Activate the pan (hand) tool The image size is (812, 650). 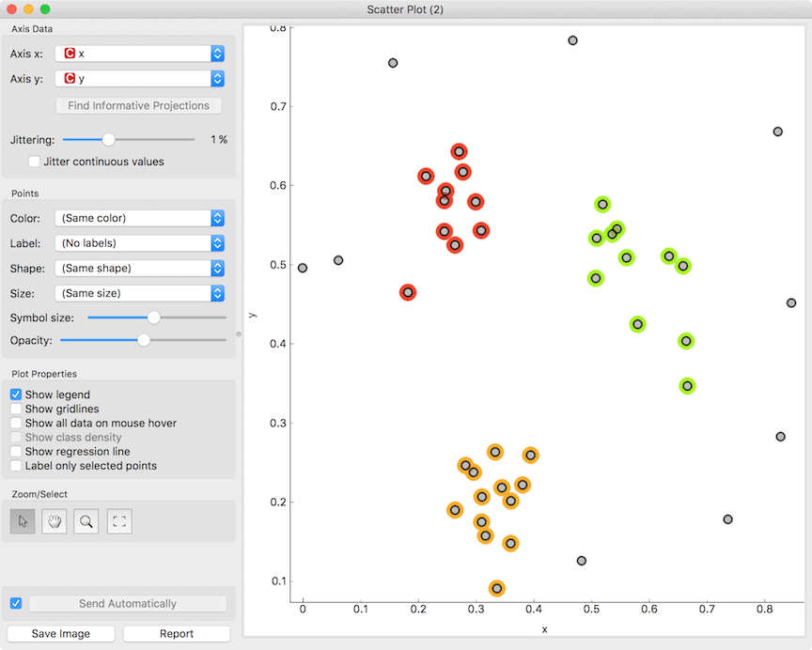(54, 521)
